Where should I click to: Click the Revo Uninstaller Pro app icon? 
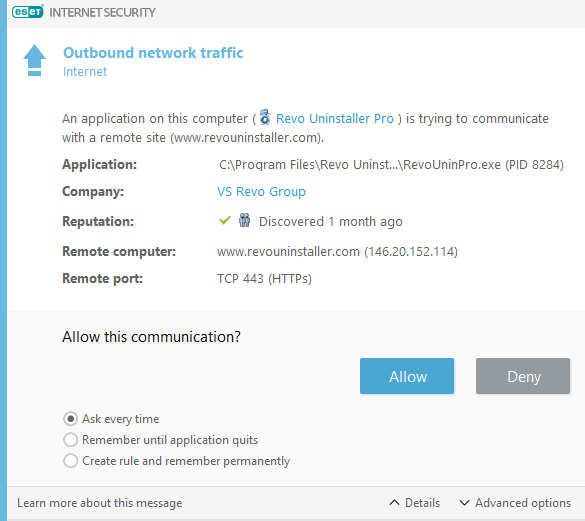click(265, 117)
